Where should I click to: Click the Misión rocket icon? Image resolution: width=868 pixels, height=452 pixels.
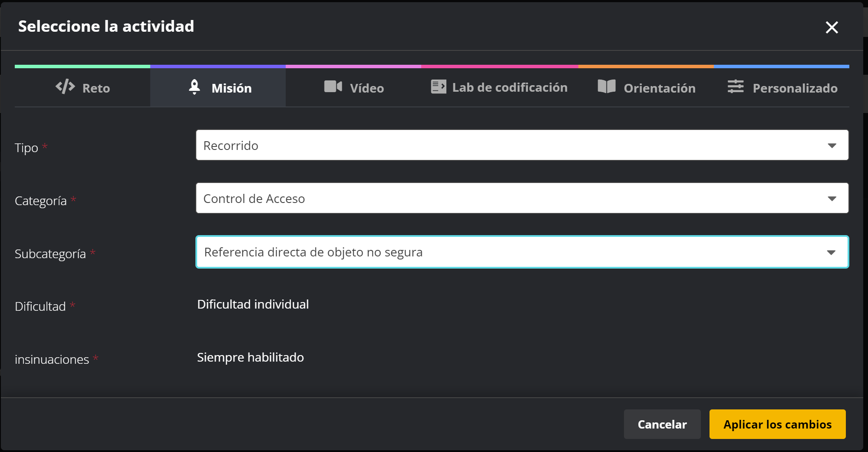tap(195, 87)
